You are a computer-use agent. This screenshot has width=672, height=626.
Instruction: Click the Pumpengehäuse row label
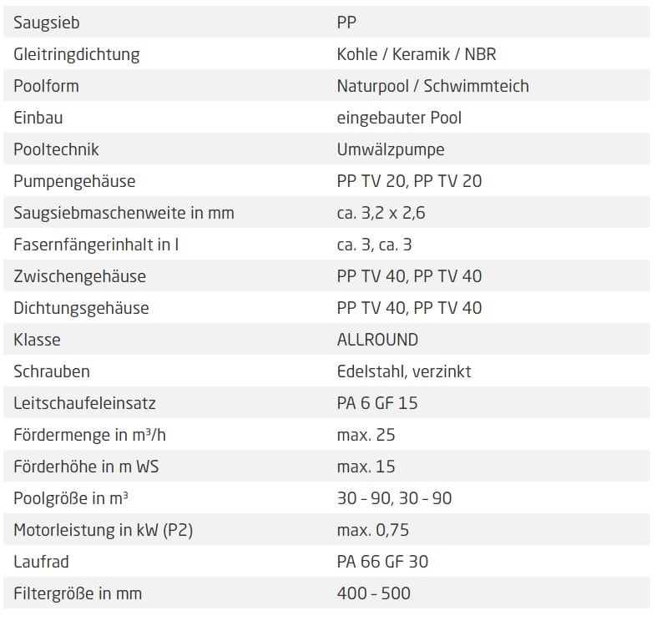point(74,181)
